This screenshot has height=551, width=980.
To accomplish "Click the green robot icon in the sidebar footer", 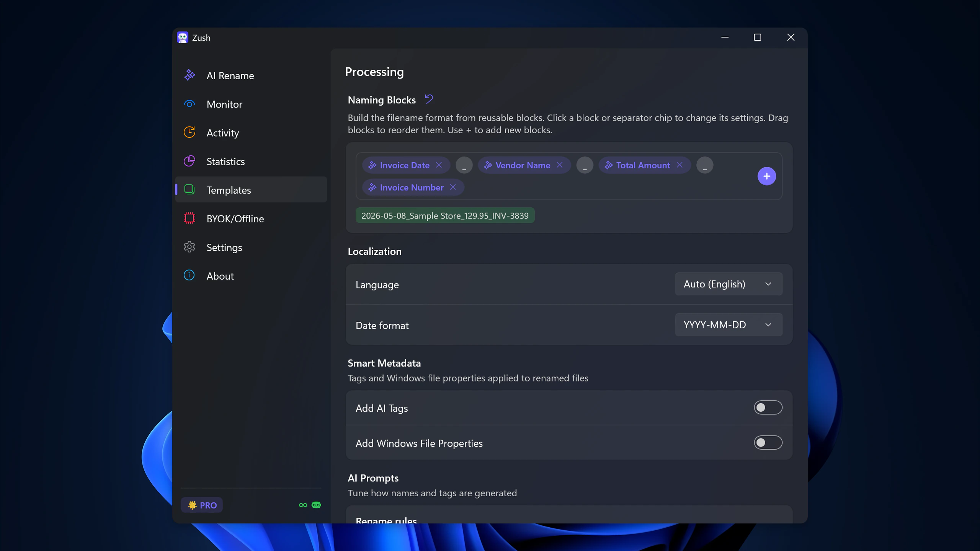I will pyautogui.click(x=316, y=505).
